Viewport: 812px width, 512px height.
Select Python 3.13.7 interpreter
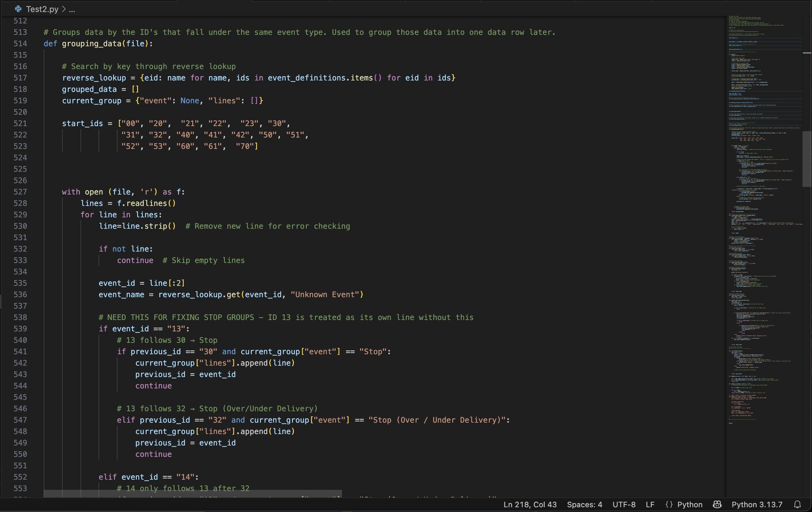pyautogui.click(x=757, y=504)
